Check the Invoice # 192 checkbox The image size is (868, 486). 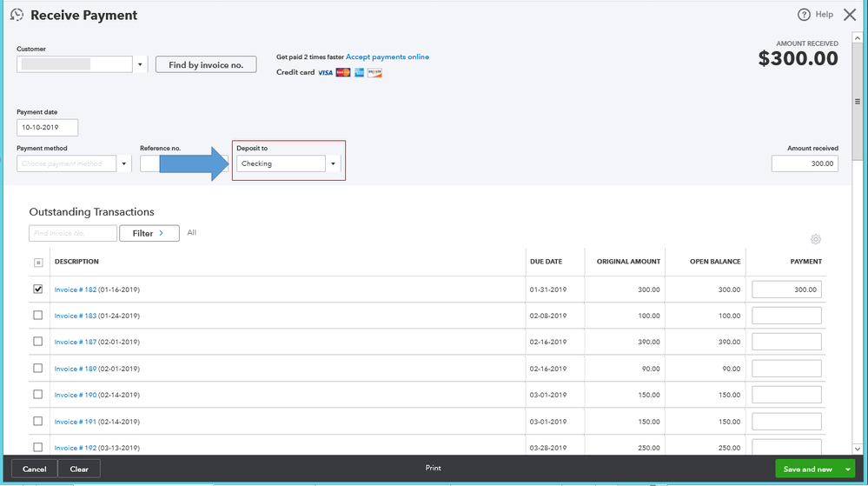(x=37, y=447)
